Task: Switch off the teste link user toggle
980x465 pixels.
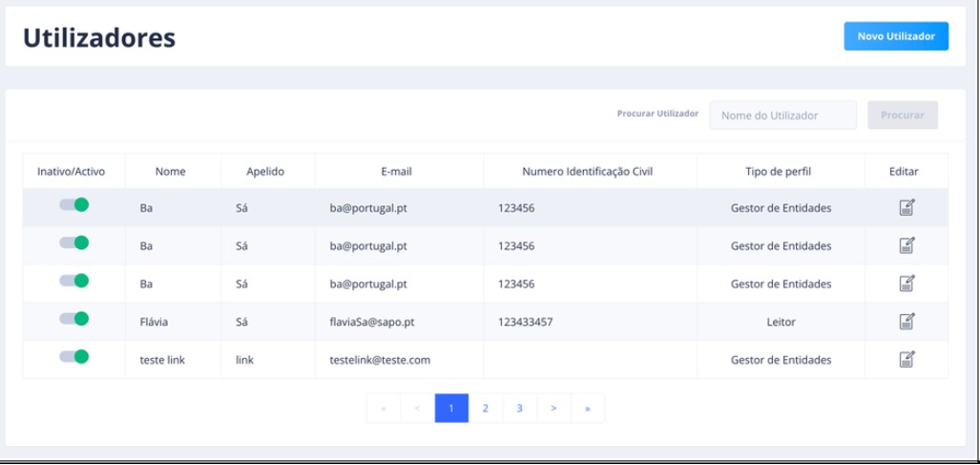Action: [x=73, y=357]
